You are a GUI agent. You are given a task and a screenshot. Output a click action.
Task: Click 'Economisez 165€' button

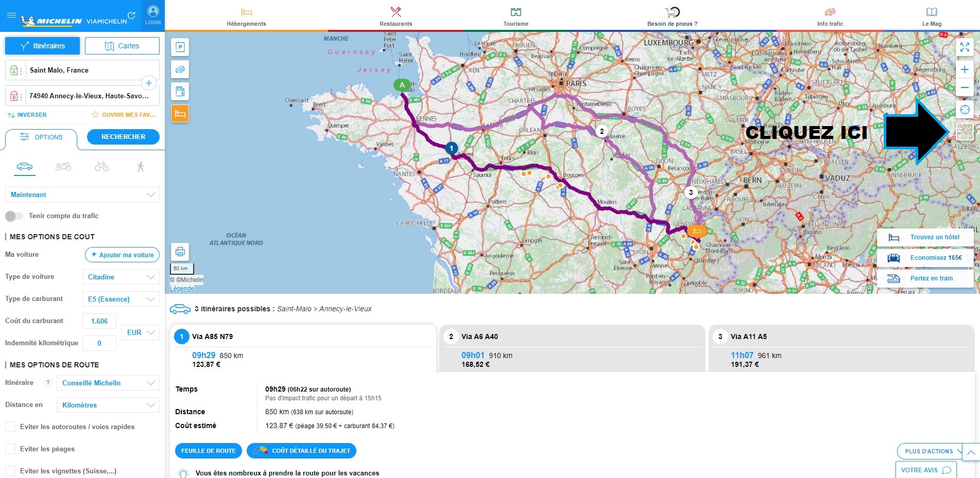[925, 258]
